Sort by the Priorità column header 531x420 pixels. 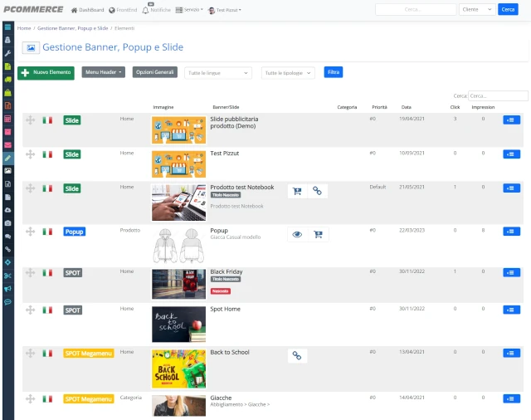coord(379,107)
